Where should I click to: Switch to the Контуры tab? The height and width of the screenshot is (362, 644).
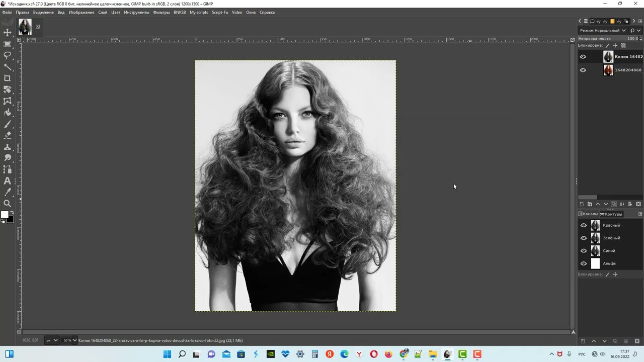pos(611,214)
